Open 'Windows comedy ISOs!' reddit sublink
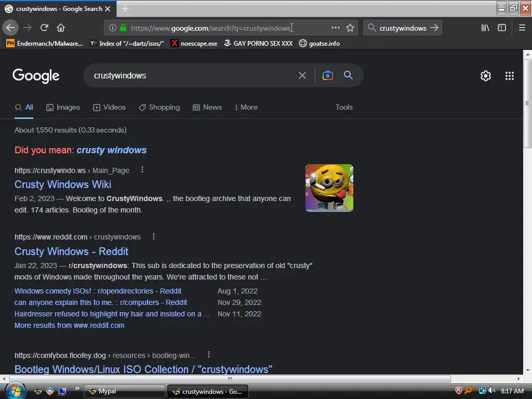Viewport: 532px width, 399px height. click(98, 291)
